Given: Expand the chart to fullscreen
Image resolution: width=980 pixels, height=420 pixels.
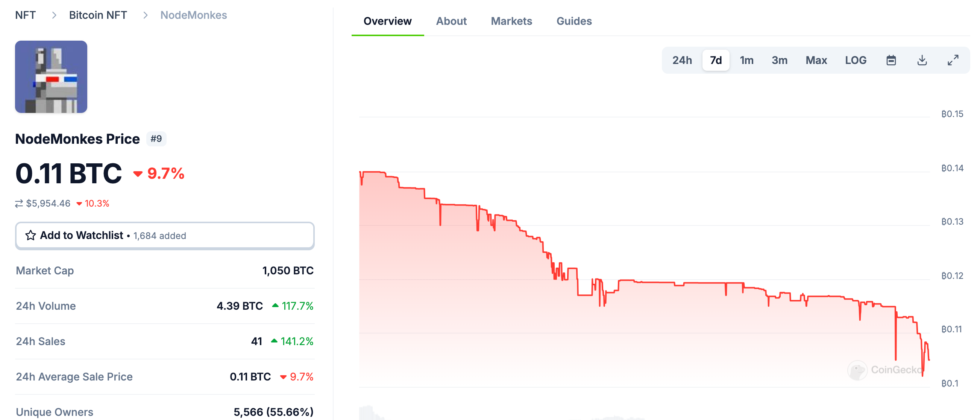Looking at the screenshot, I should pos(953,60).
